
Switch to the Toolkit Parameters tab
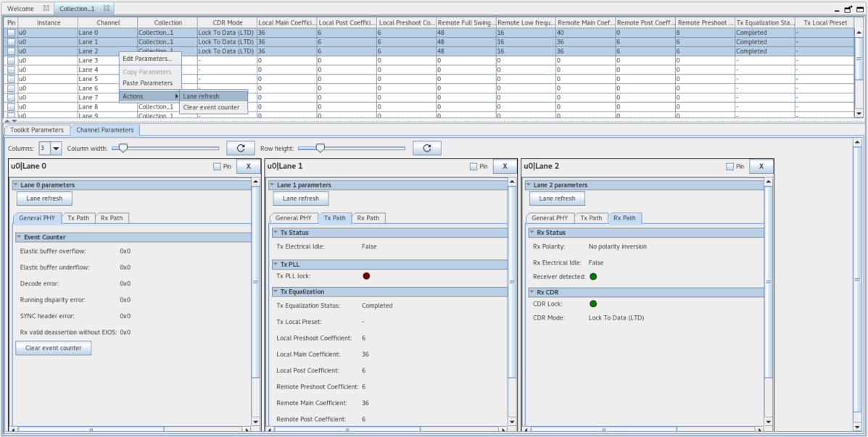[x=37, y=130]
